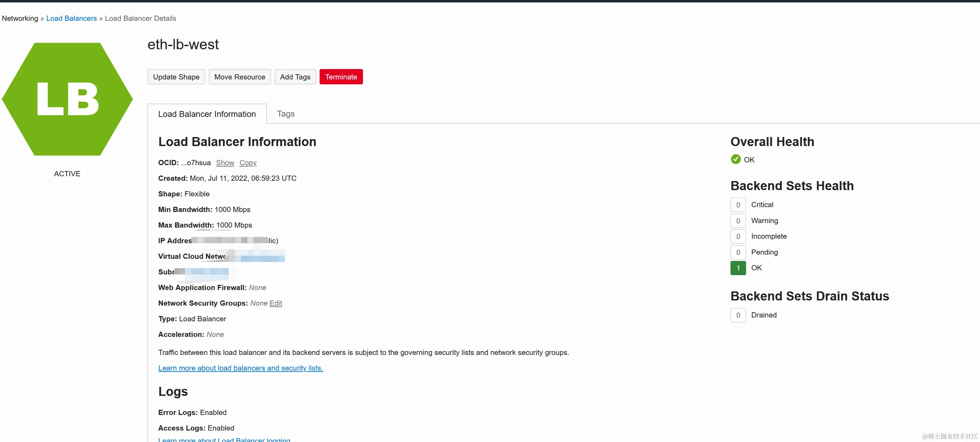This screenshot has height=442, width=980.
Task: Click the Pending backend sets count box
Action: 738,253
